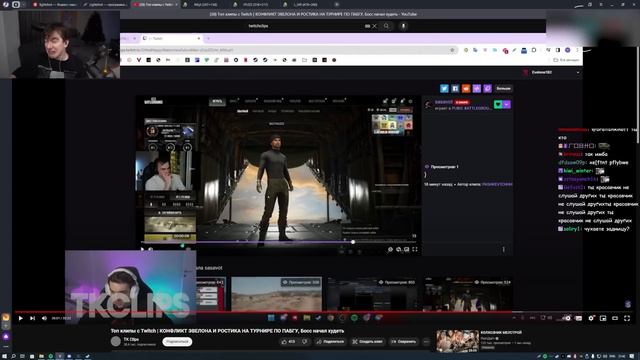Image resolution: width=640 pixels, height=360 pixels.
Task: Open the rightmost clip thumbnail
Action: 468,293
